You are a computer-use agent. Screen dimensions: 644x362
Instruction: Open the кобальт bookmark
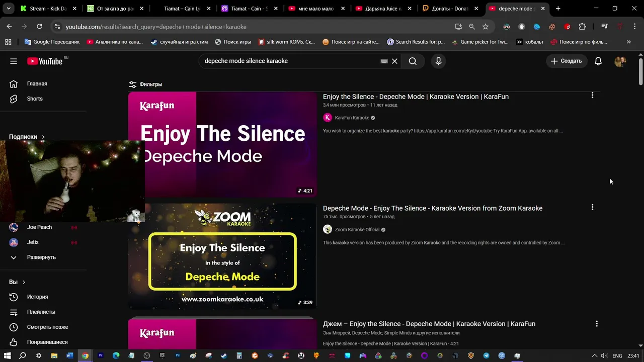[530, 42]
